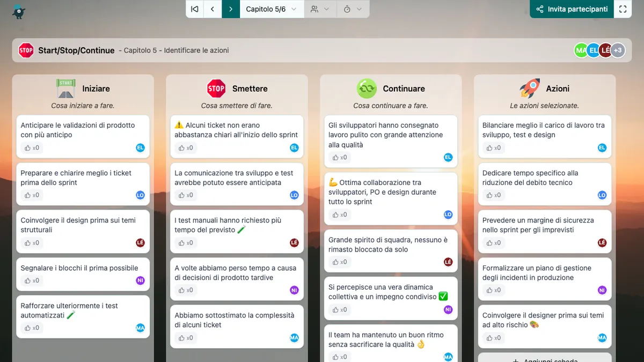Click the rocket icon in Azioni column

[x=530, y=88]
